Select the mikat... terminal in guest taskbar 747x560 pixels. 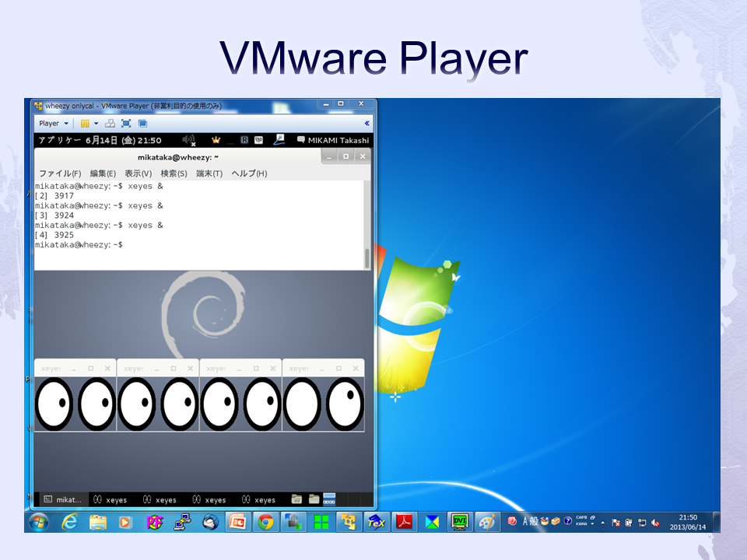coord(63,499)
